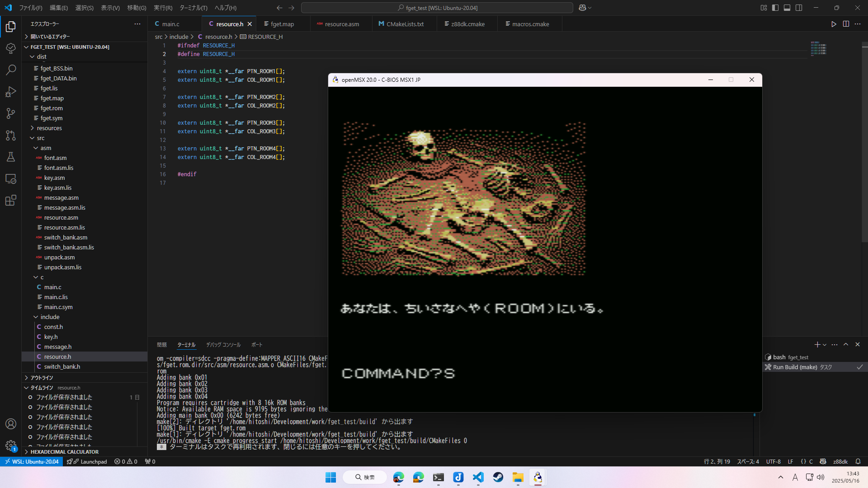Change the LF end of line sequence
The image size is (868, 488).
tap(790, 461)
